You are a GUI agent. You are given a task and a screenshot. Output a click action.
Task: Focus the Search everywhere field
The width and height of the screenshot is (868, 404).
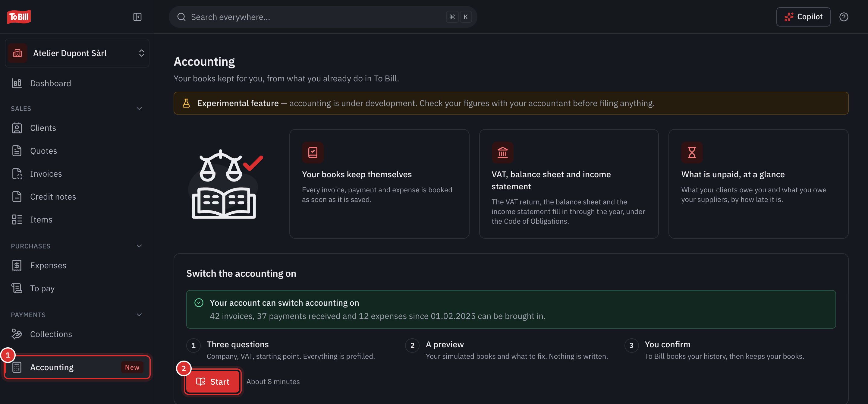pos(322,17)
